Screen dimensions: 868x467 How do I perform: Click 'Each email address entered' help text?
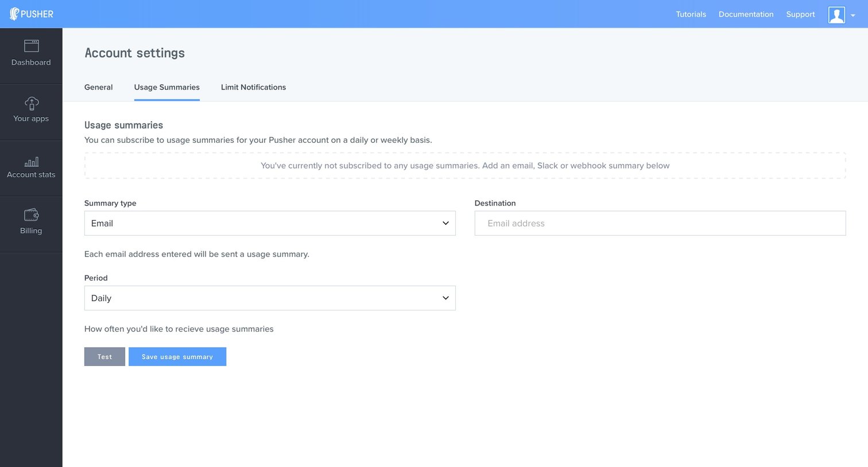pos(197,254)
